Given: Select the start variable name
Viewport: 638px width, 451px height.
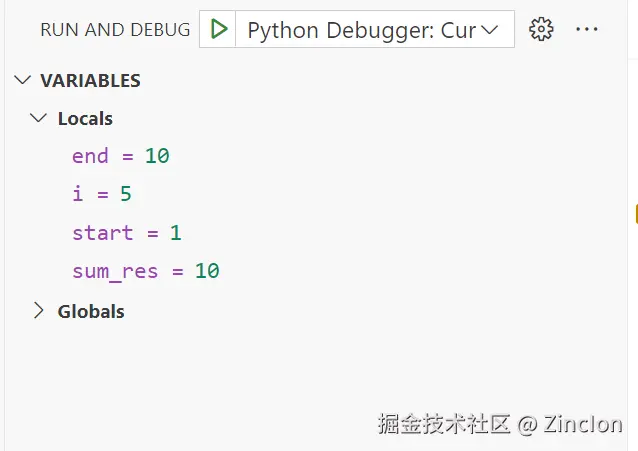Looking at the screenshot, I should [102, 233].
